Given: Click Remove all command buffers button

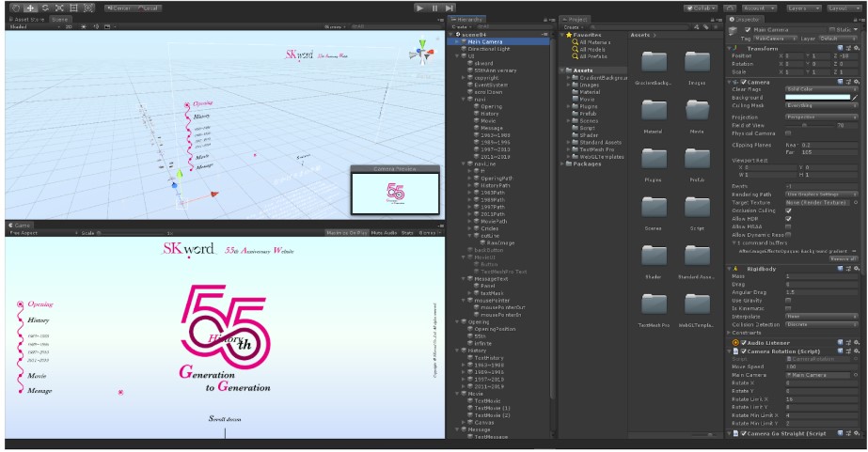Looking at the screenshot, I should click(844, 259).
